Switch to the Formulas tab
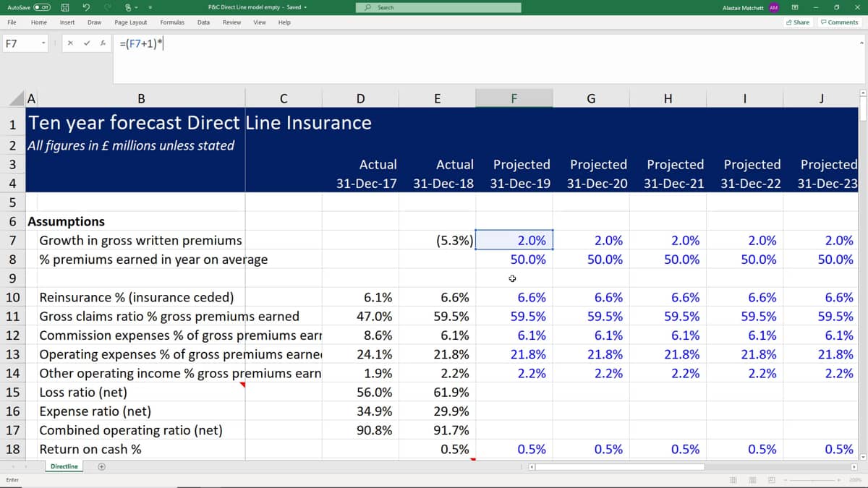 [x=172, y=22]
